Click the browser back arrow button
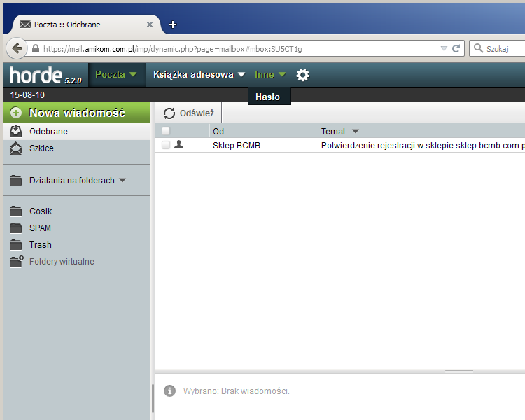This screenshot has height=420, width=525. pos(17,49)
